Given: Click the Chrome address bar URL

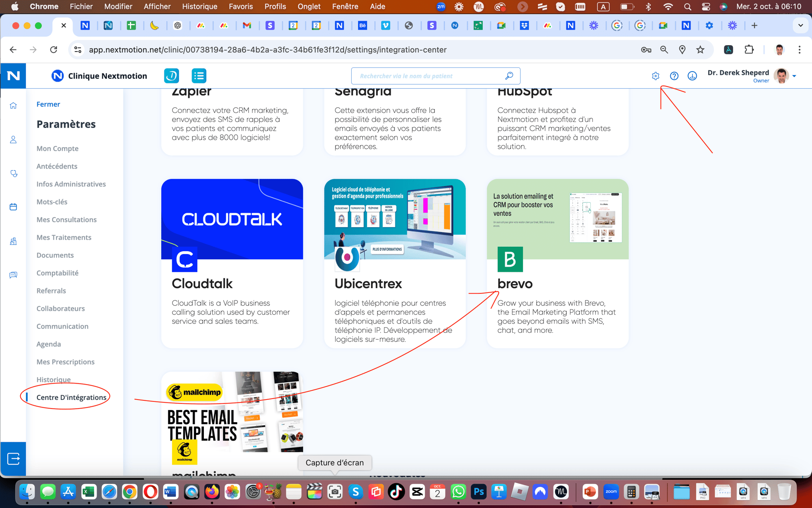Looking at the screenshot, I should tap(268, 50).
